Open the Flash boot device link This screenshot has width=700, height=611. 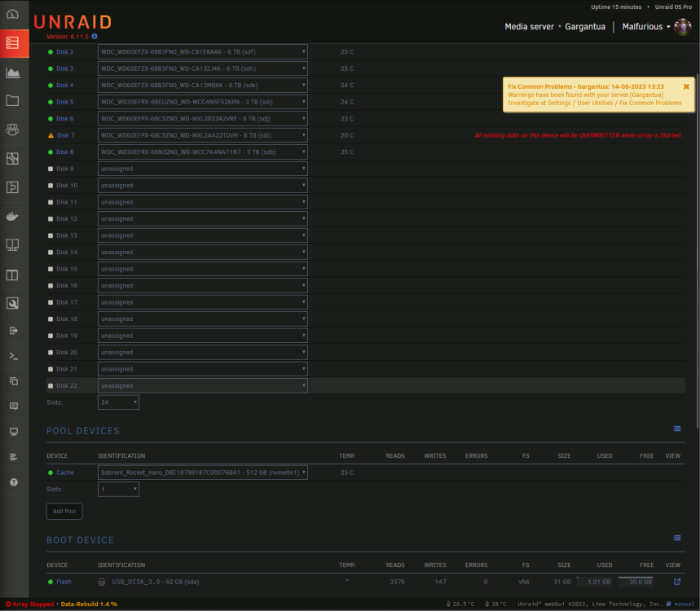click(x=64, y=582)
